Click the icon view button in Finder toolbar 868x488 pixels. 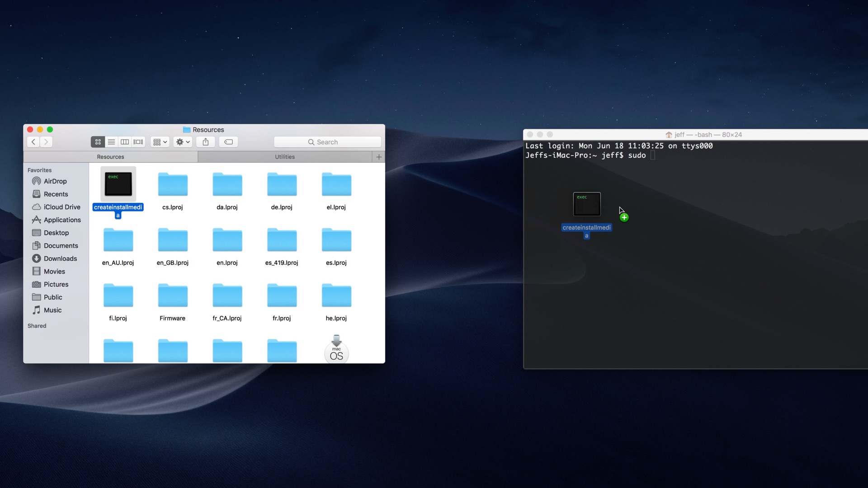click(x=97, y=142)
